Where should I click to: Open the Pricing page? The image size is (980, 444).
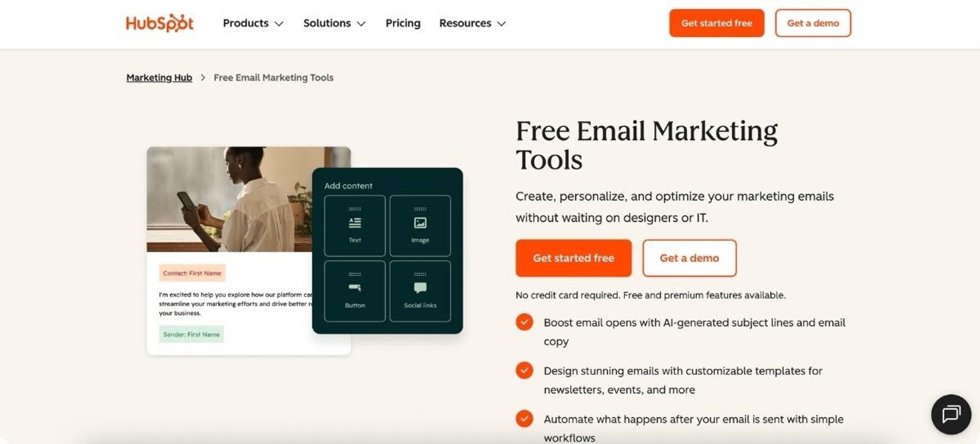pos(403,23)
